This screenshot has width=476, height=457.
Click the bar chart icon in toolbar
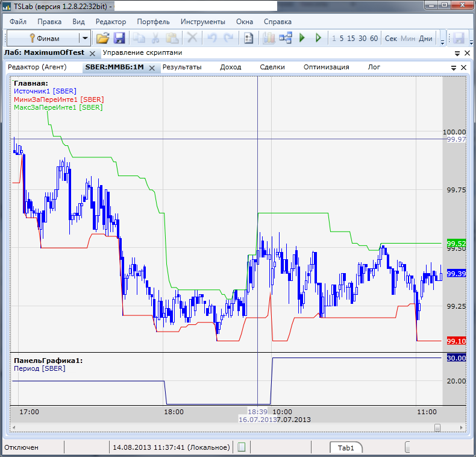coord(269,38)
